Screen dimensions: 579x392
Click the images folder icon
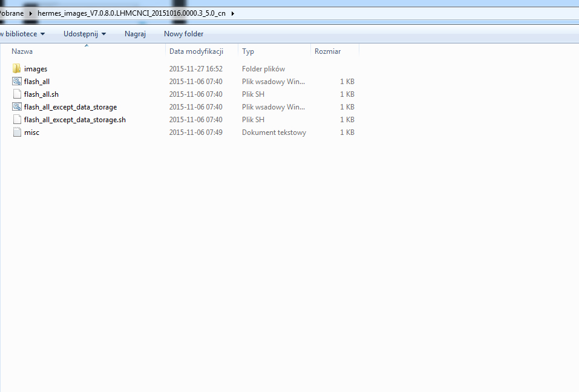tap(17, 69)
